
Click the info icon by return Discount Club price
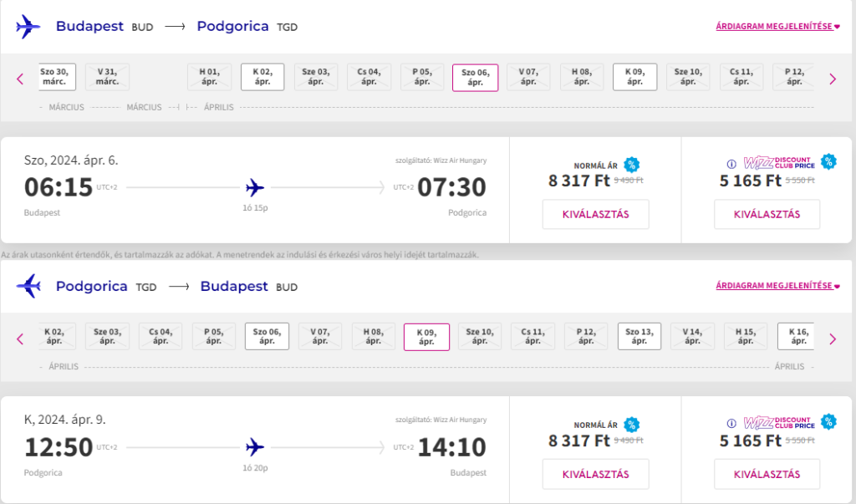pyautogui.click(x=731, y=424)
